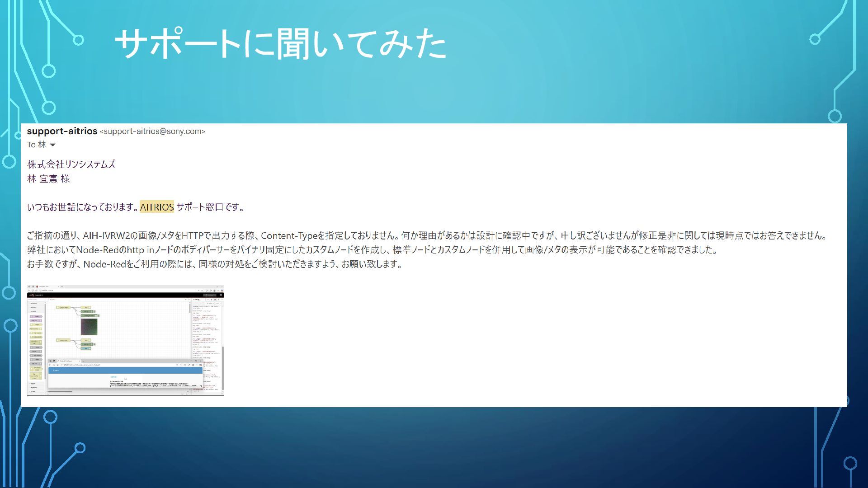The image size is (868, 488).
Task: Click the paragraph starting ご指摘の通り
Action: point(427,235)
